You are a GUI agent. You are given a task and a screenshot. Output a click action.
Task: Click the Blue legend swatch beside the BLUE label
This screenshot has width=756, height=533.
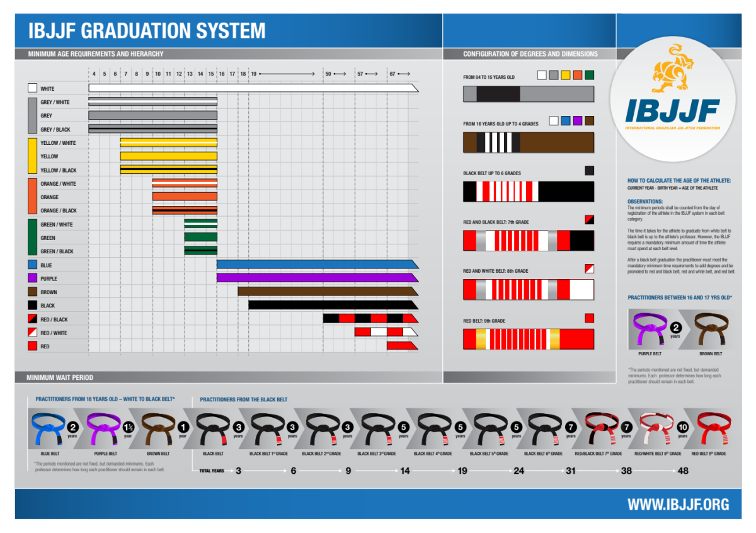(32, 265)
